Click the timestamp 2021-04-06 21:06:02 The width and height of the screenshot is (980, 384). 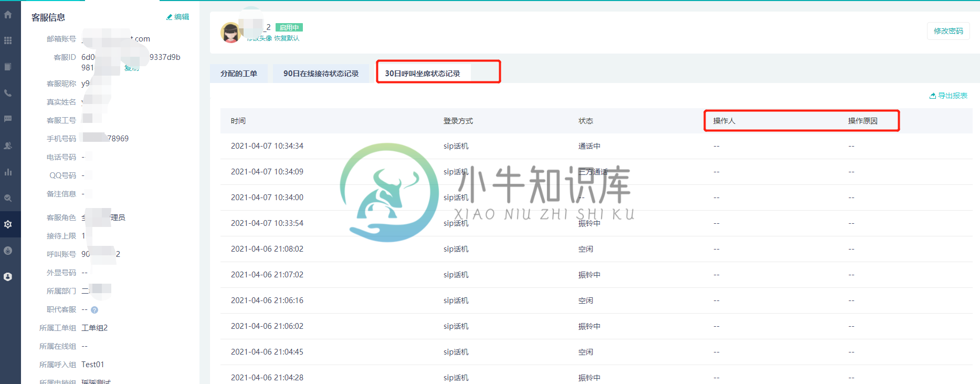point(267,326)
